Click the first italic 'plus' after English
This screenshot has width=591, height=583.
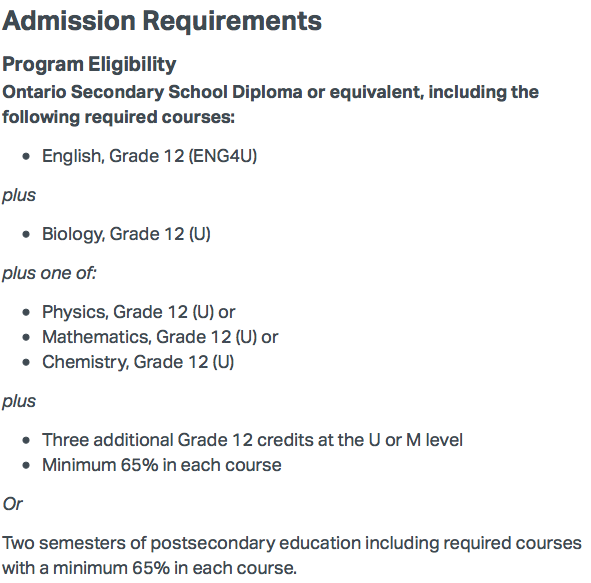point(19,195)
